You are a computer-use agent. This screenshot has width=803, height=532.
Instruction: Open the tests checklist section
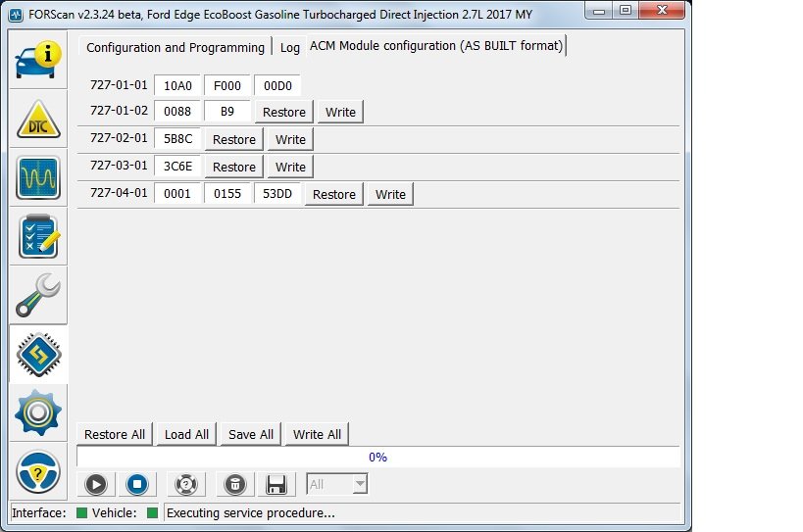(38, 237)
